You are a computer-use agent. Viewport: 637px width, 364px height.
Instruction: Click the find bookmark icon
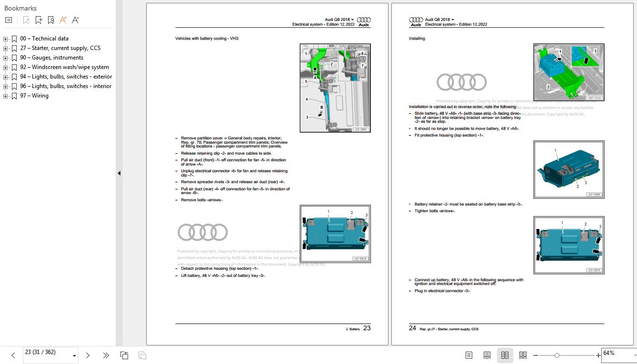point(51,20)
